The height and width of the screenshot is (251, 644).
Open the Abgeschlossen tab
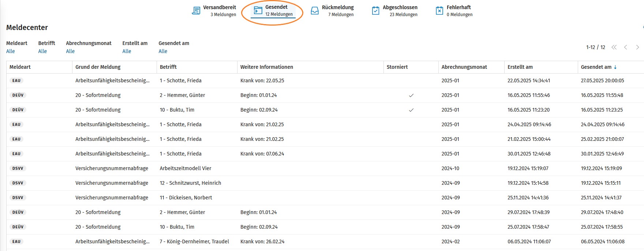394,11
